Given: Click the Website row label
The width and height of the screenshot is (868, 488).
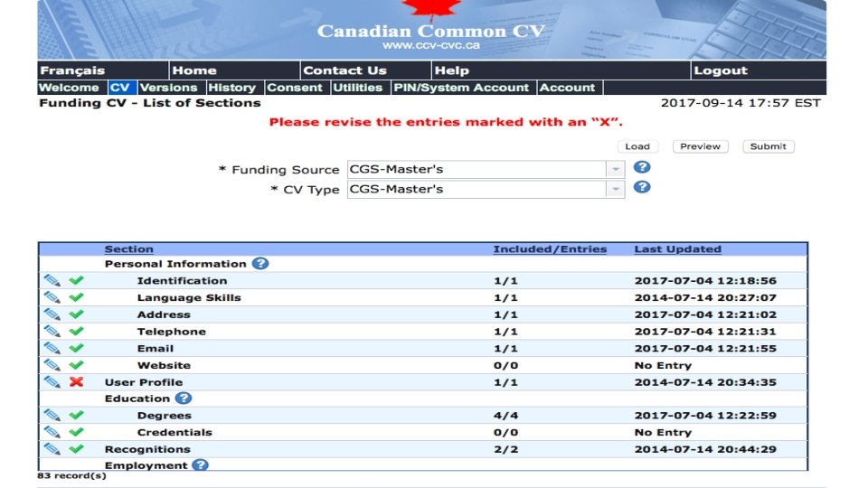Looking at the screenshot, I should click(164, 365).
